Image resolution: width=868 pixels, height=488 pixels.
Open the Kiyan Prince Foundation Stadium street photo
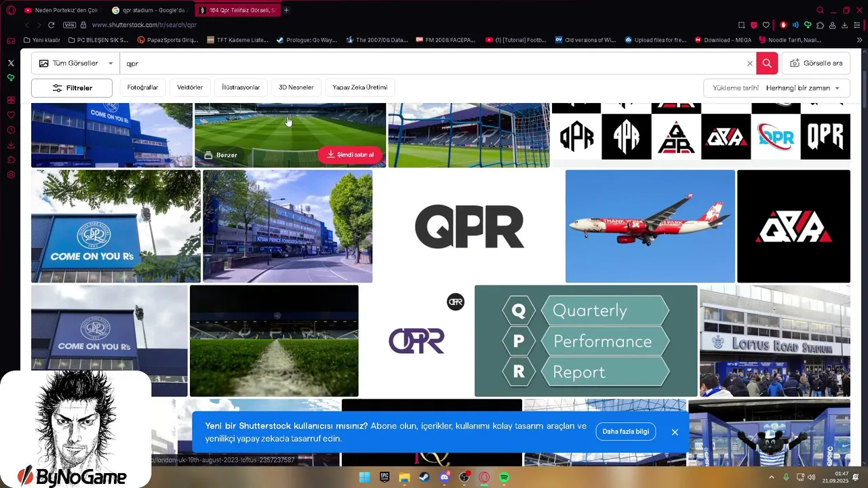pyautogui.click(x=288, y=226)
